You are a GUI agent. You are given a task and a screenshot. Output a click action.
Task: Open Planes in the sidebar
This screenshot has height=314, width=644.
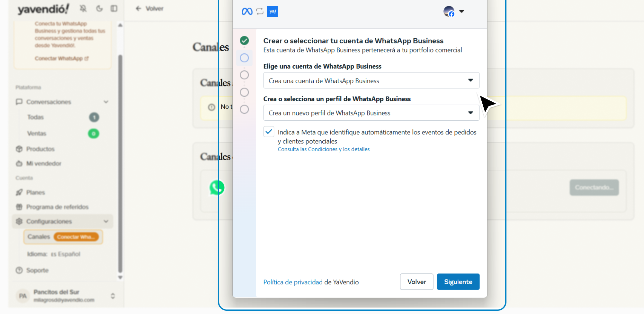pos(36,192)
